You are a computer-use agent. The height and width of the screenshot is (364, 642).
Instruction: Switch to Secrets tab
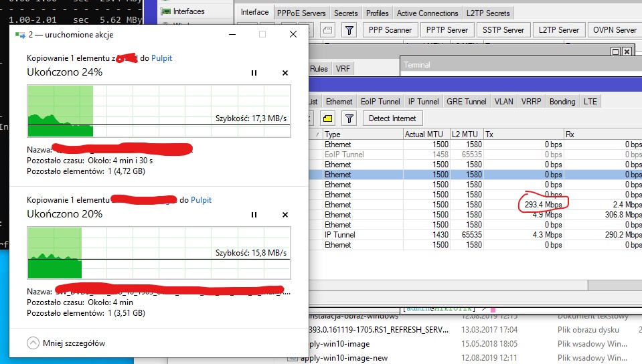coord(346,13)
